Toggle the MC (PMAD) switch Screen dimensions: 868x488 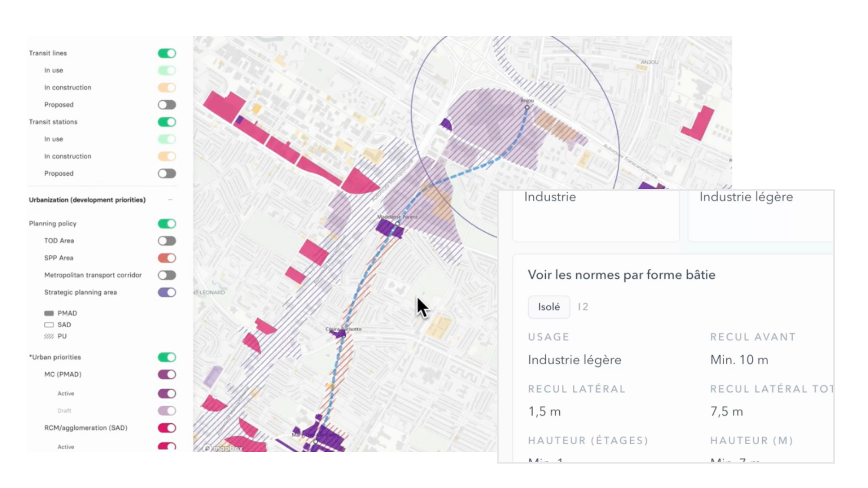[167, 375]
